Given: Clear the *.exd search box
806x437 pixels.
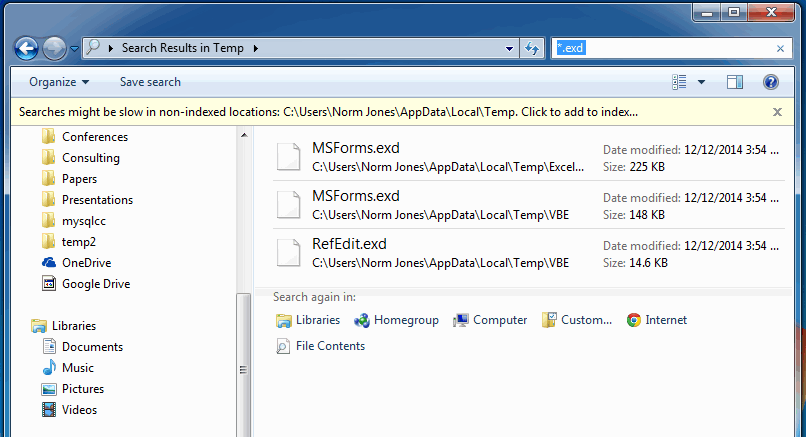Looking at the screenshot, I should 780,48.
